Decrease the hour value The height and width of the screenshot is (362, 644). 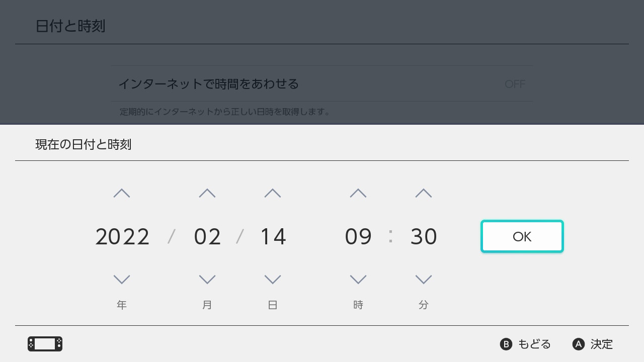358,280
